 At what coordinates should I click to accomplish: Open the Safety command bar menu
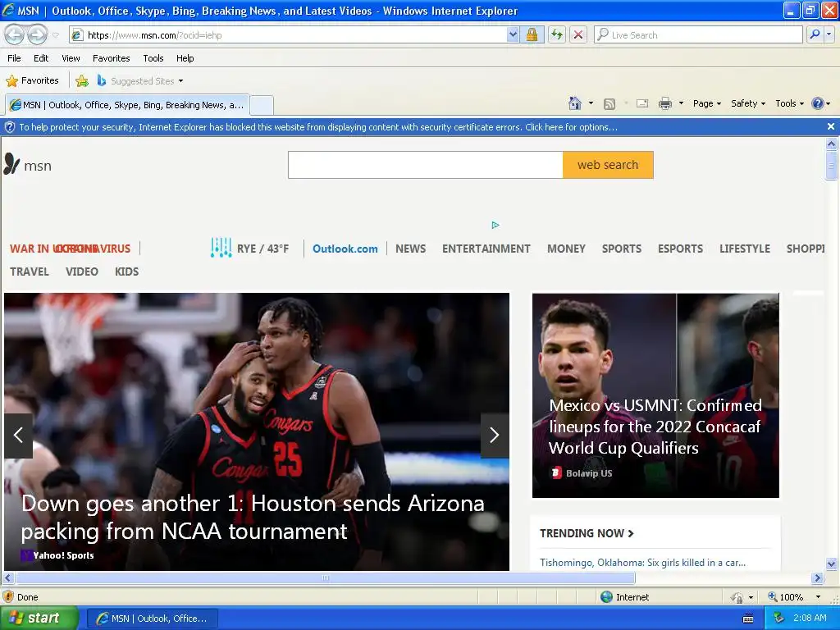748,103
